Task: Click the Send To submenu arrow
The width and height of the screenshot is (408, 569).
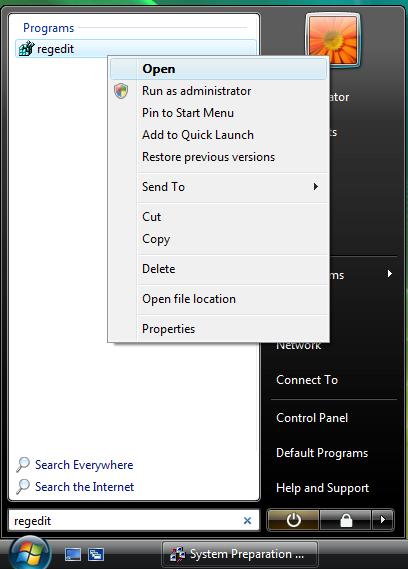Action: pos(315,187)
